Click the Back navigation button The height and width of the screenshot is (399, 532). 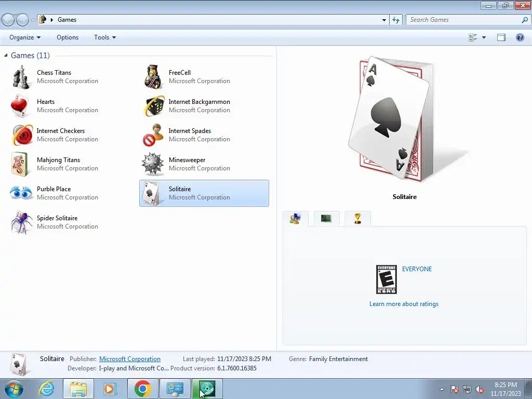click(x=7, y=20)
